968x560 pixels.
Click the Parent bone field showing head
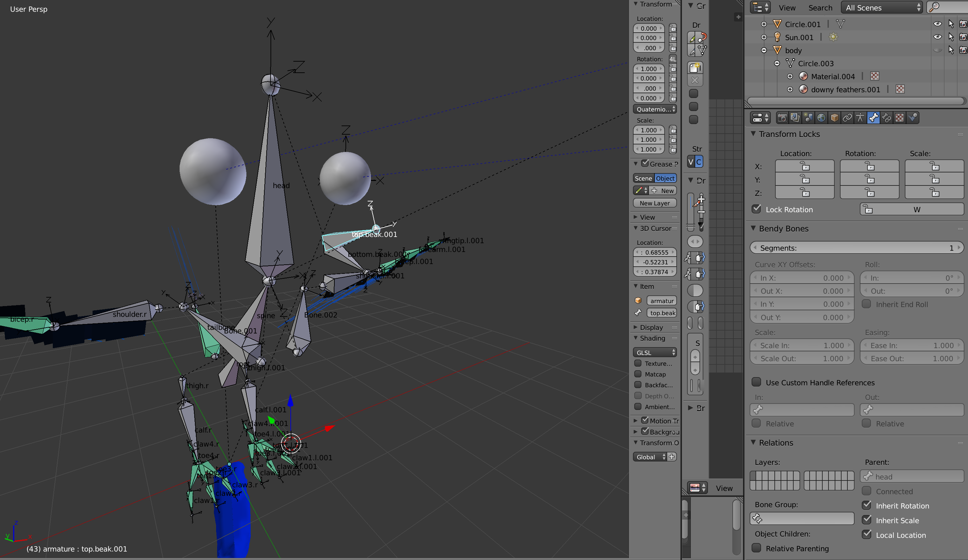pos(912,476)
